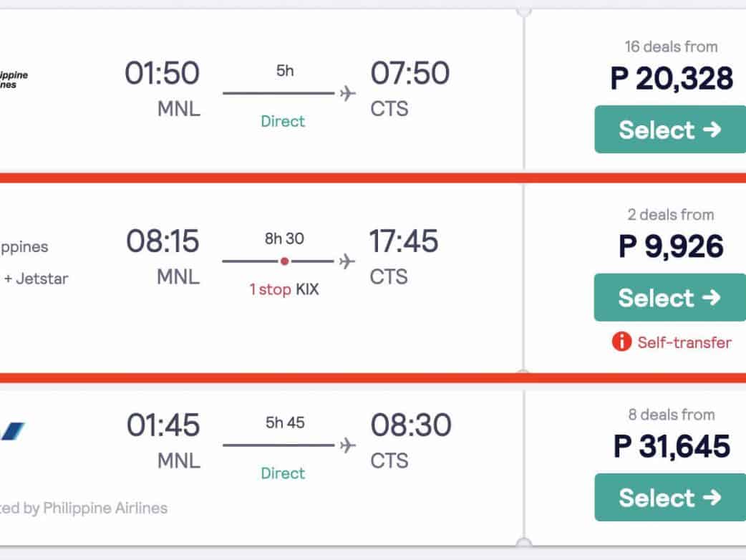
Task: Click the airplane icon on the 5h 45 flight
Action: tap(347, 445)
